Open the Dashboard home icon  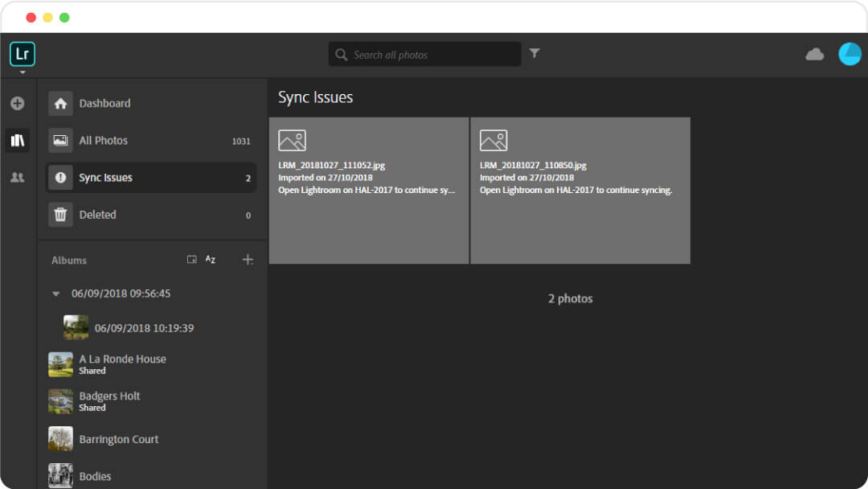pos(60,103)
